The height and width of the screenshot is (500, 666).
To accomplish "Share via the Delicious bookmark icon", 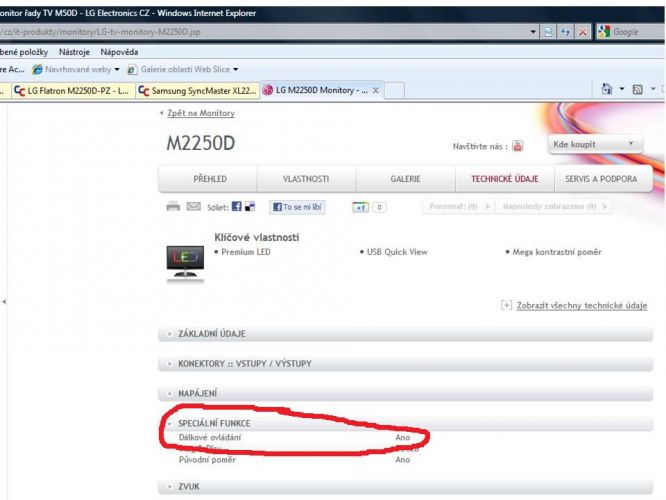I will coord(250,206).
